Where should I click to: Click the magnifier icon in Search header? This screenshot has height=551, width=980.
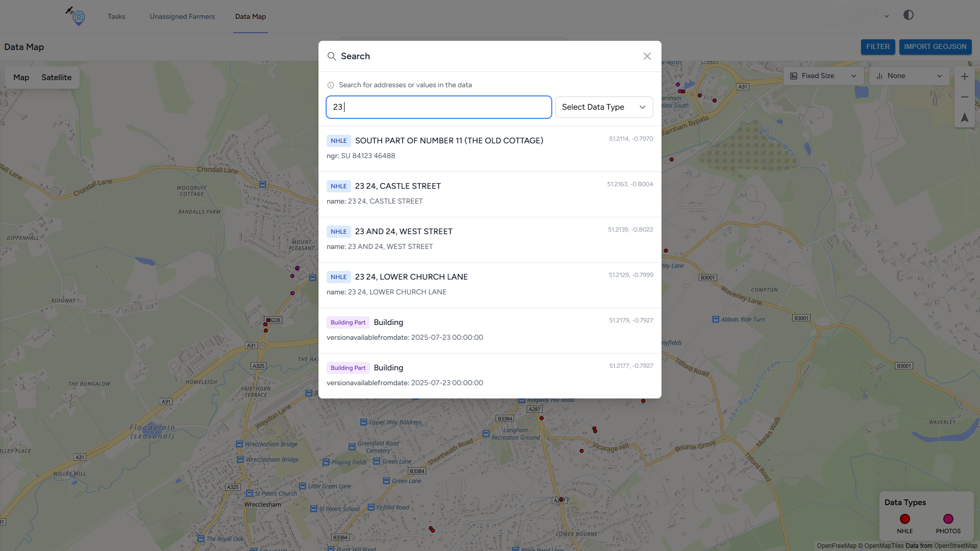point(332,56)
